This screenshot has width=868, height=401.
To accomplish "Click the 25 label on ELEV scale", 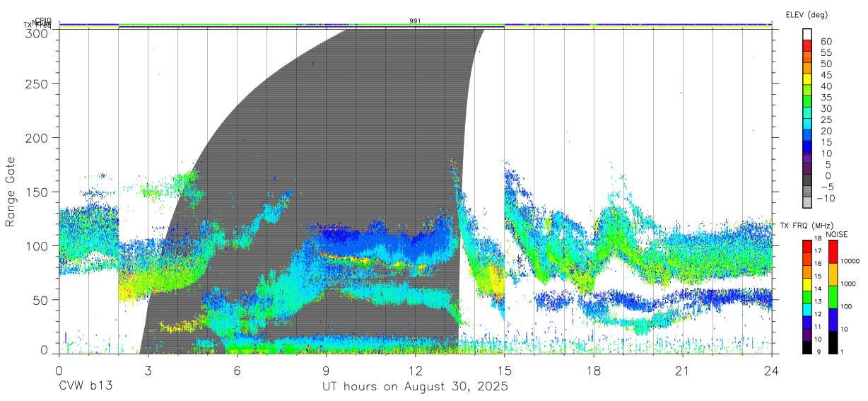I will click(826, 120).
